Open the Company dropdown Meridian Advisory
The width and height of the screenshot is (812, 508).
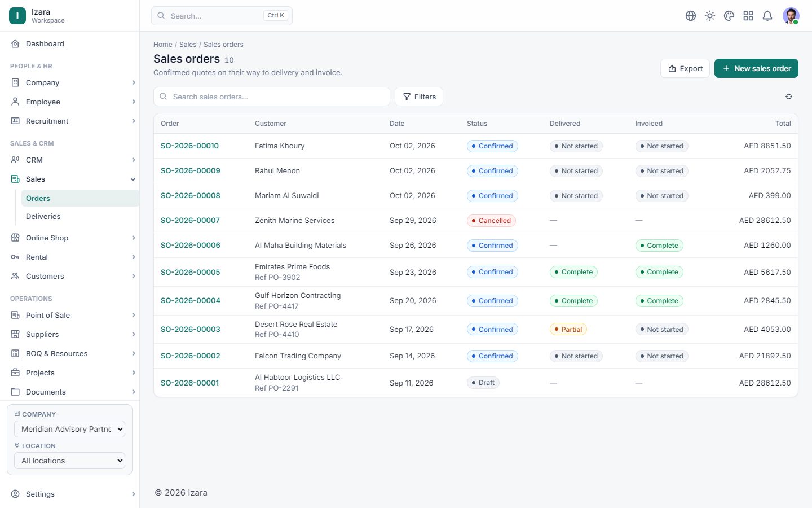tap(69, 429)
